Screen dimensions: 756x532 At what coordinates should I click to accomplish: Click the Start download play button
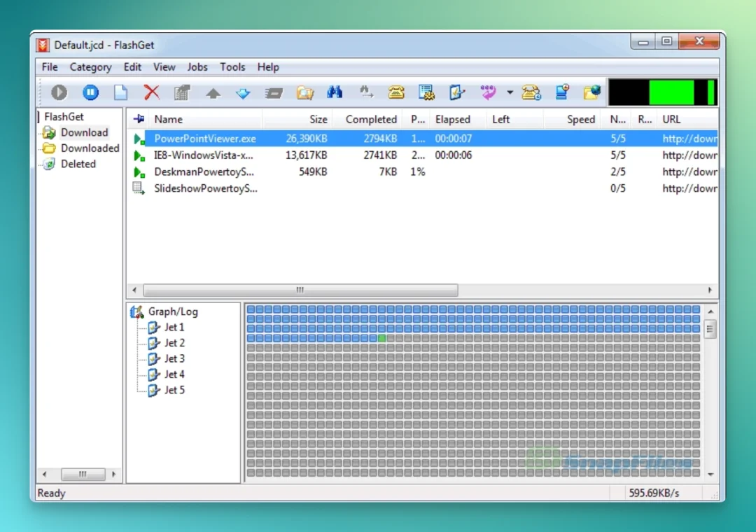click(x=59, y=92)
